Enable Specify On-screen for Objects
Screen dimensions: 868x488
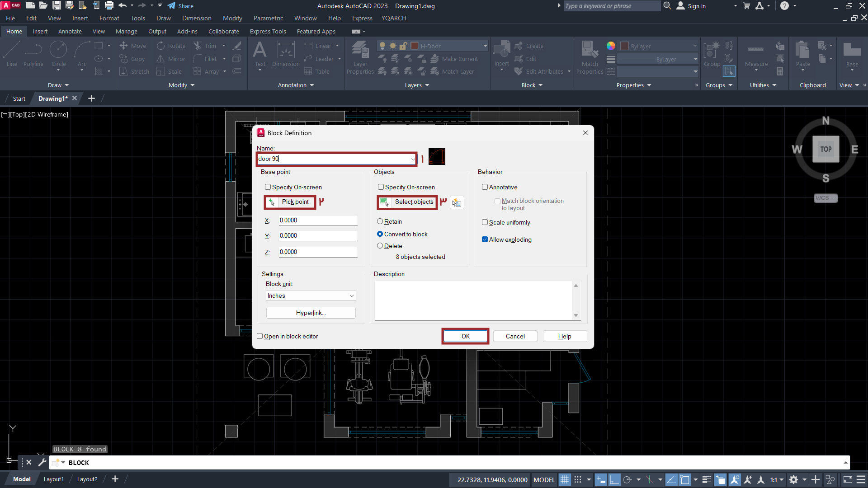click(x=381, y=187)
